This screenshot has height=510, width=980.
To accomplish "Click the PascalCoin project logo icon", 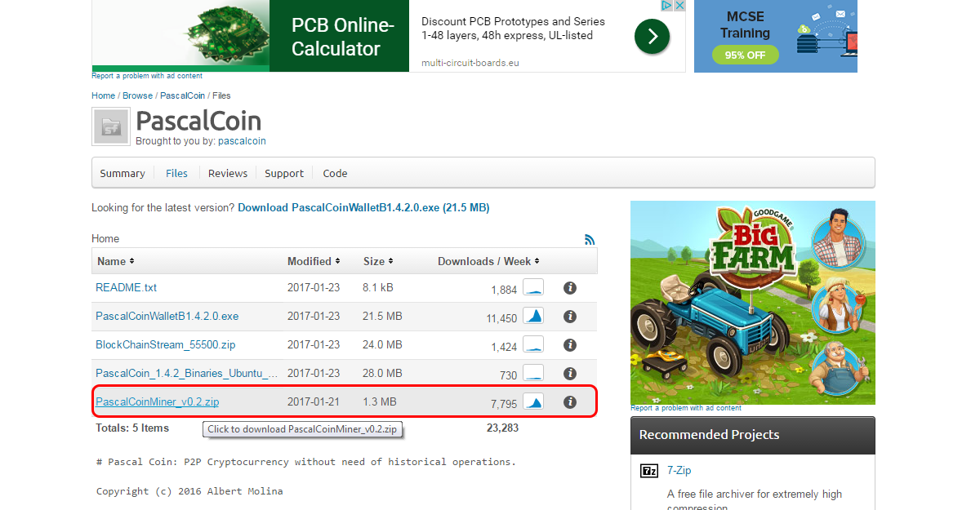I will coord(110,126).
